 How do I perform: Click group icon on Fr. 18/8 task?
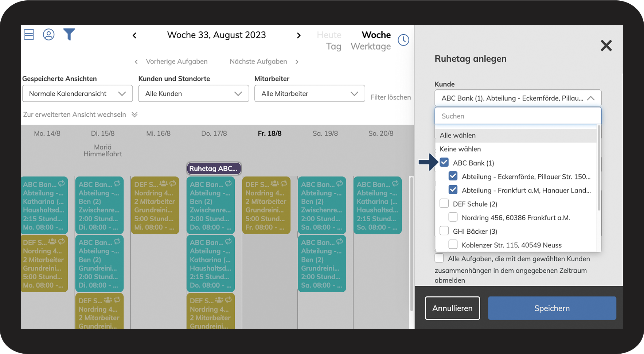pyautogui.click(x=275, y=183)
